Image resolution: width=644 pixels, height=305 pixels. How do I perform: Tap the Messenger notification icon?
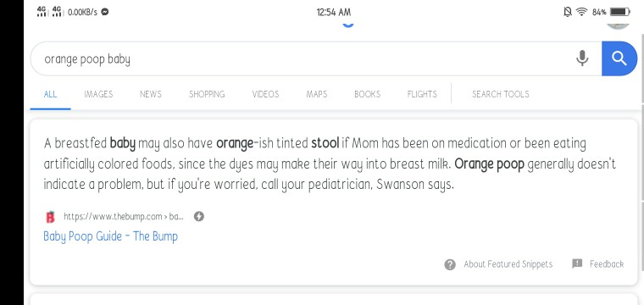105,12
